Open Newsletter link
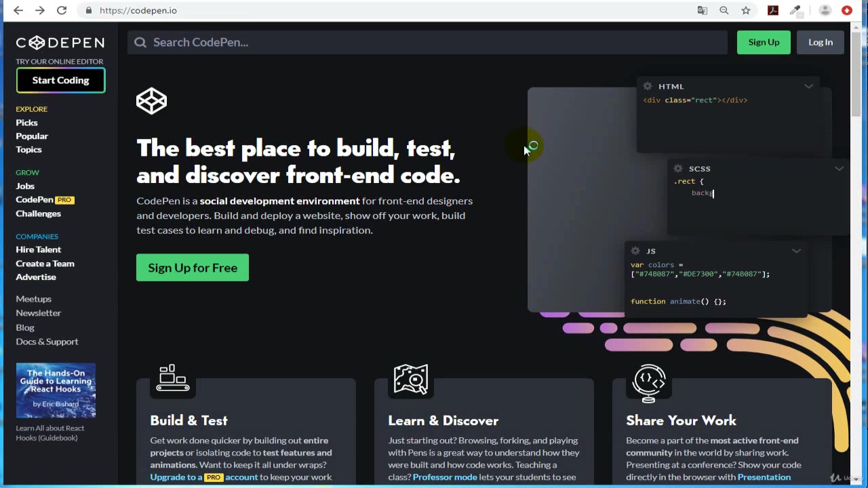 click(38, 313)
